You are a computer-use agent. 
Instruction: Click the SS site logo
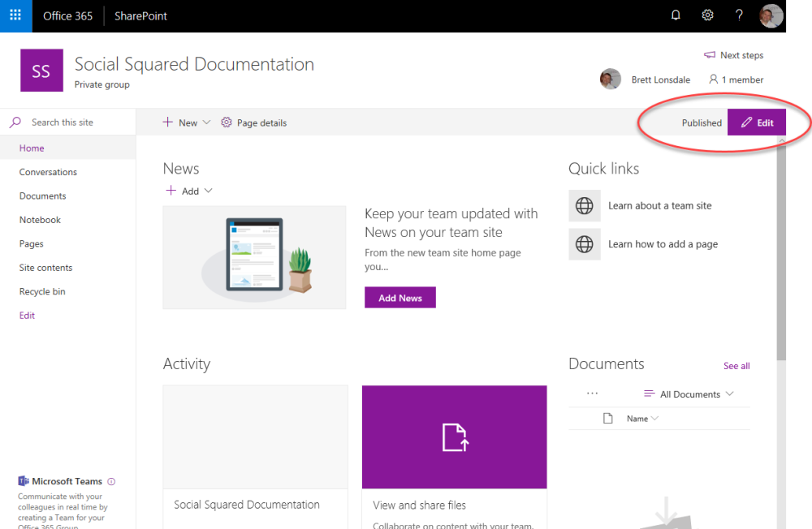click(41, 71)
